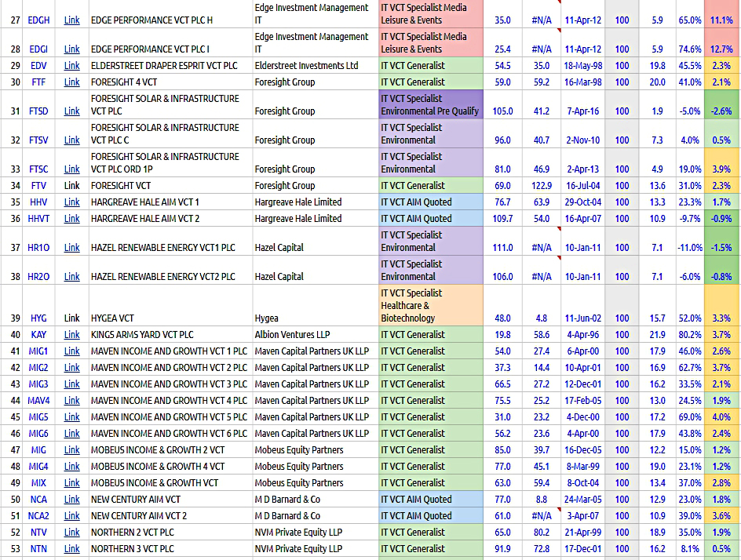Open the Link for HARGREAVE HALE AIM VCT 1
Image resolution: width=741 pixels, height=560 pixels.
tap(72, 202)
